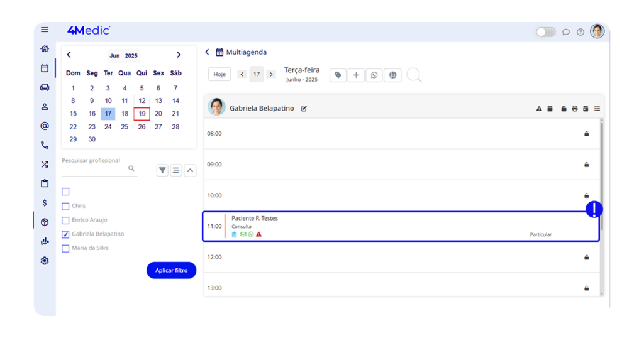This screenshot has width=644, height=338.
Task: Click the Aplicar filtro button
Action: point(171,270)
